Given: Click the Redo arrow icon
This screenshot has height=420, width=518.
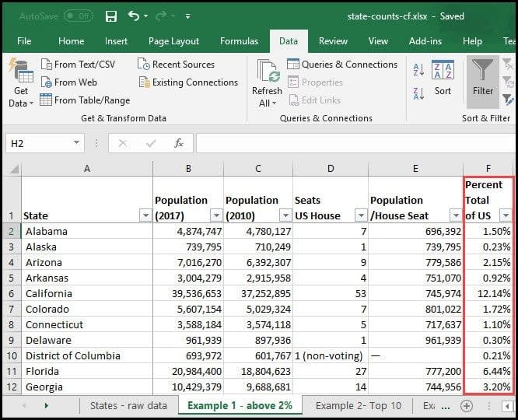Looking at the screenshot, I should pos(162,16).
